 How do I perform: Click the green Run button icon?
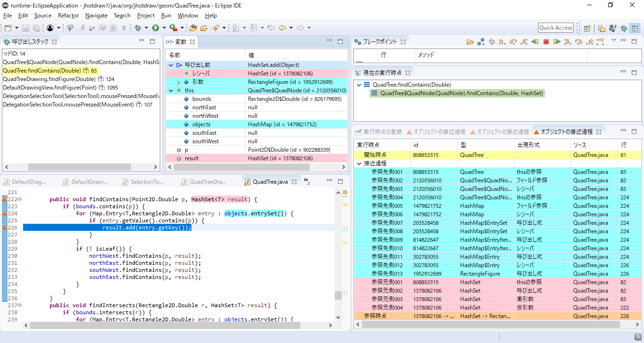(x=155, y=28)
